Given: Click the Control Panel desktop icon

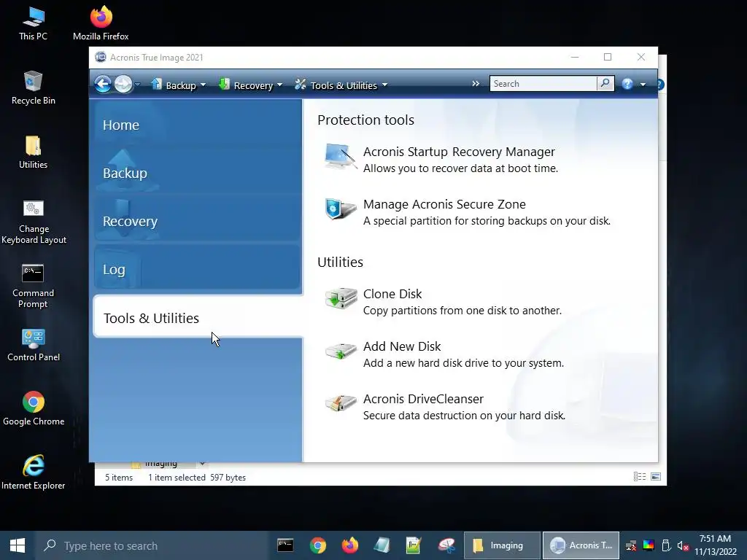Looking at the screenshot, I should 34,345.
